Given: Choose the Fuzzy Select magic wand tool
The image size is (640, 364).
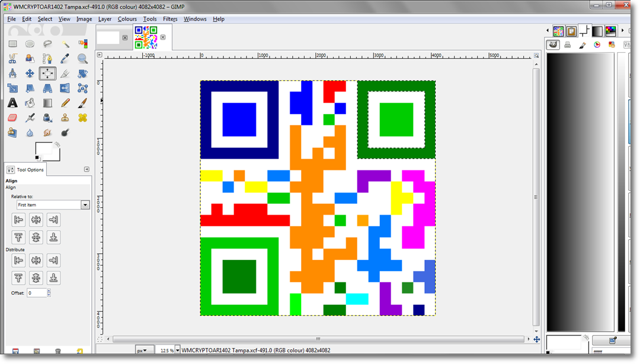Looking at the screenshot, I should [65, 44].
